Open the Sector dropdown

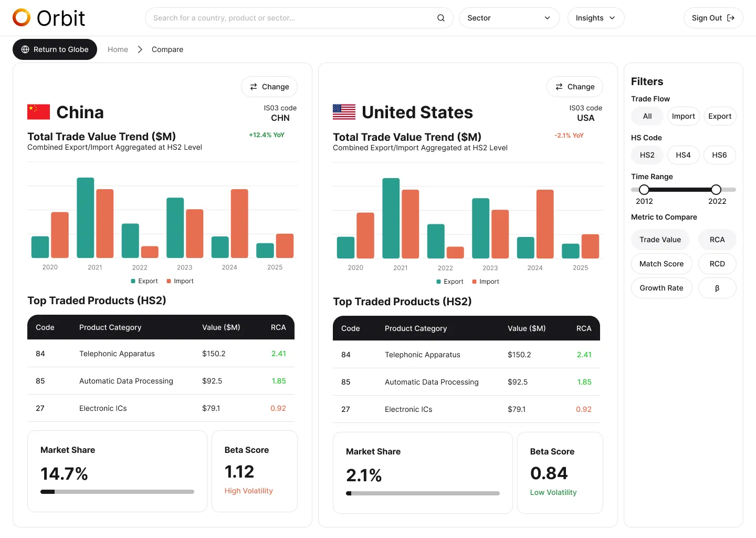(x=509, y=18)
